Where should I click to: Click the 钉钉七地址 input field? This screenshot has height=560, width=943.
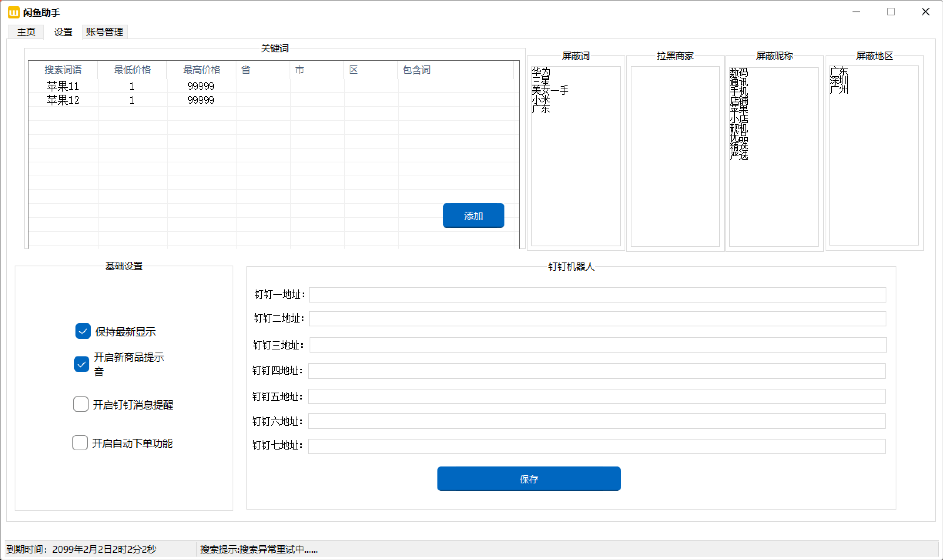(x=597, y=446)
